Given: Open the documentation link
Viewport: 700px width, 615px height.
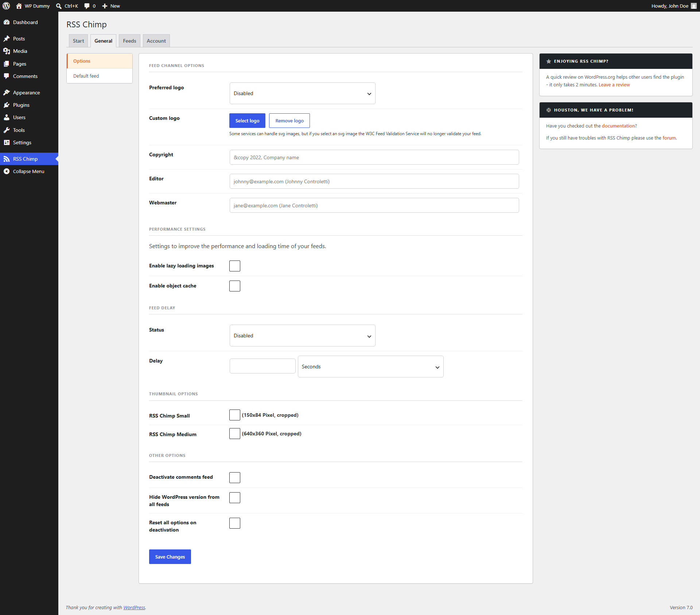Looking at the screenshot, I should tap(619, 126).
